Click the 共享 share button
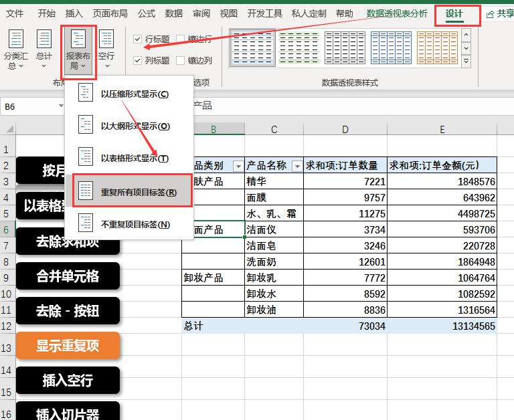The image size is (514, 420). click(500, 14)
